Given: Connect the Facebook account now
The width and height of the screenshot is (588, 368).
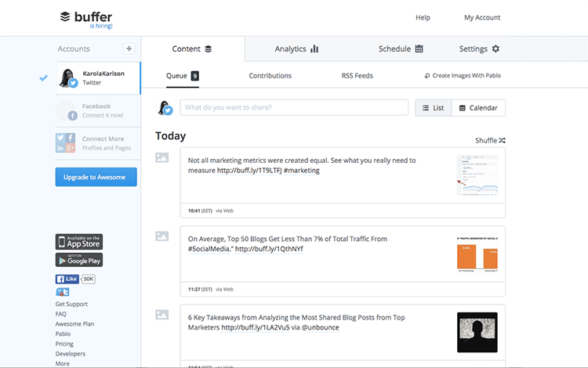Looking at the screenshot, I should [98, 111].
